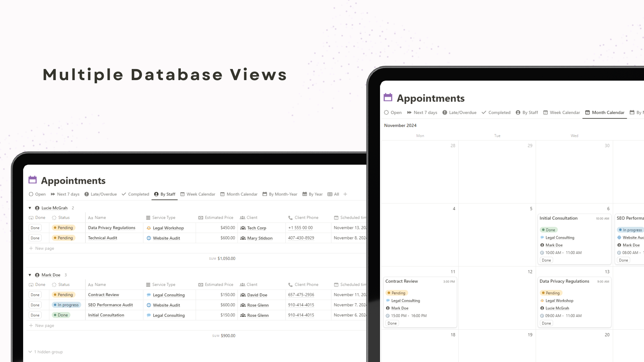Click the Lucie McGrah person on the November 13 card
This screenshot has height=362, width=644.
(554, 308)
